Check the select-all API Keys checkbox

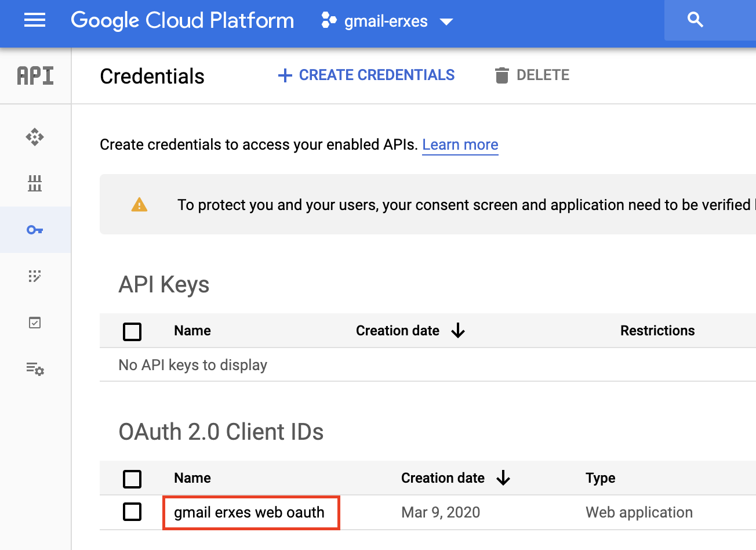click(x=132, y=332)
